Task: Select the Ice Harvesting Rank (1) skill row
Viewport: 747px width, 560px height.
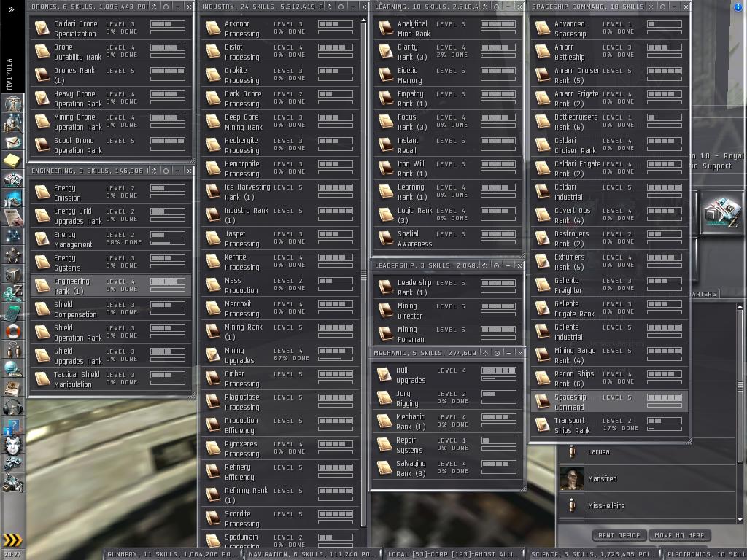Action: click(x=279, y=192)
